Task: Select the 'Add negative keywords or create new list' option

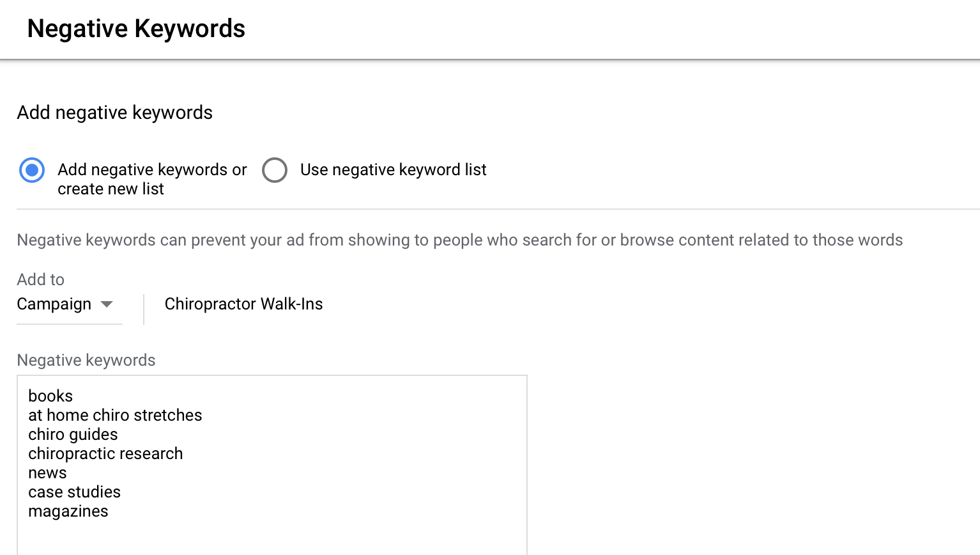Action: point(31,170)
